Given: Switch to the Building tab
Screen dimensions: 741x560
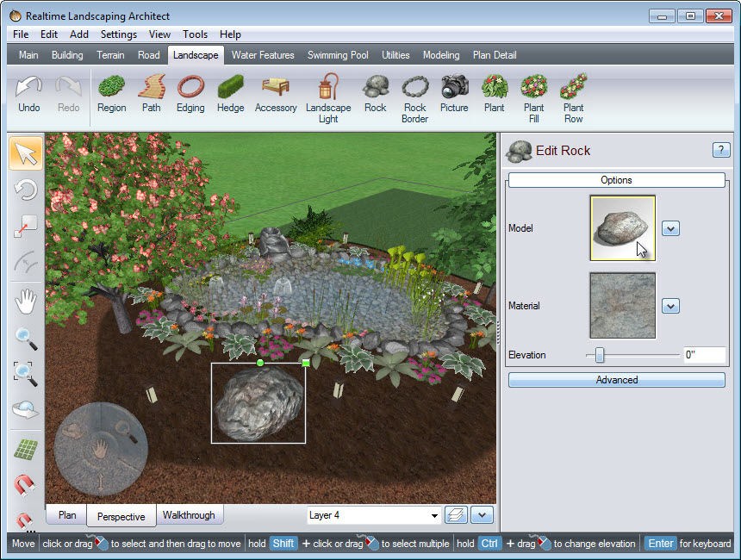Looking at the screenshot, I should [67, 55].
